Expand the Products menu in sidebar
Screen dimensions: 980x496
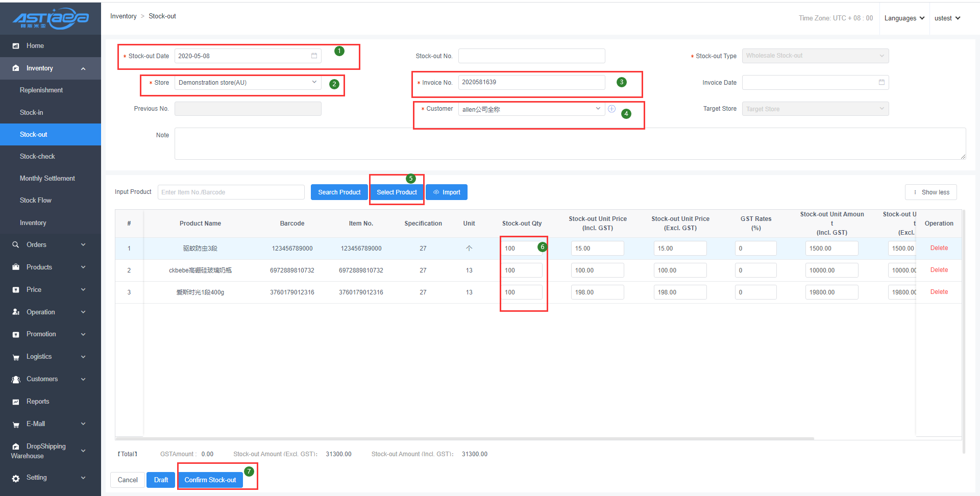(50, 267)
